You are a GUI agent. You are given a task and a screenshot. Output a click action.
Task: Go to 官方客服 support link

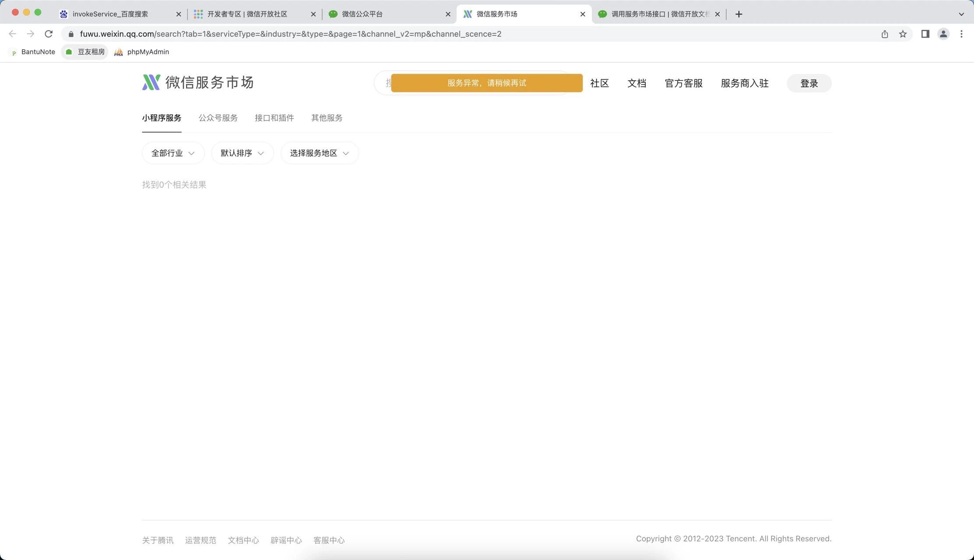pos(683,84)
